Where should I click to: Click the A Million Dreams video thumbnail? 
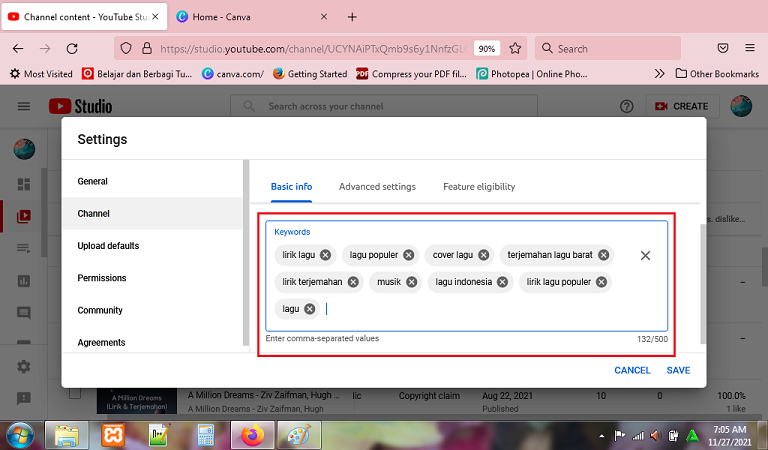pyautogui.click(x=137, y=402)
